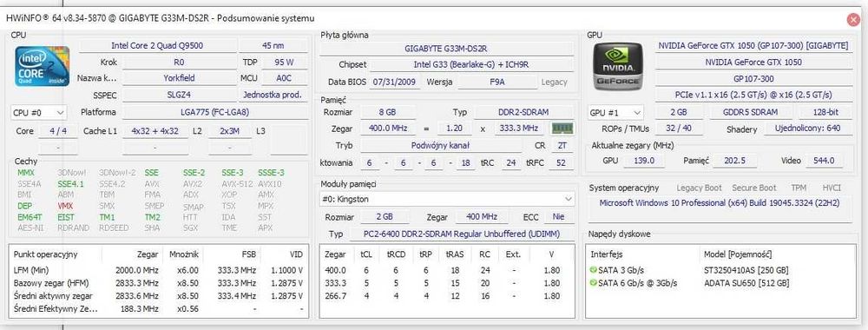The image size is (868, 330).
Task: Click the Secure Boot indicator
Action: 754,188
